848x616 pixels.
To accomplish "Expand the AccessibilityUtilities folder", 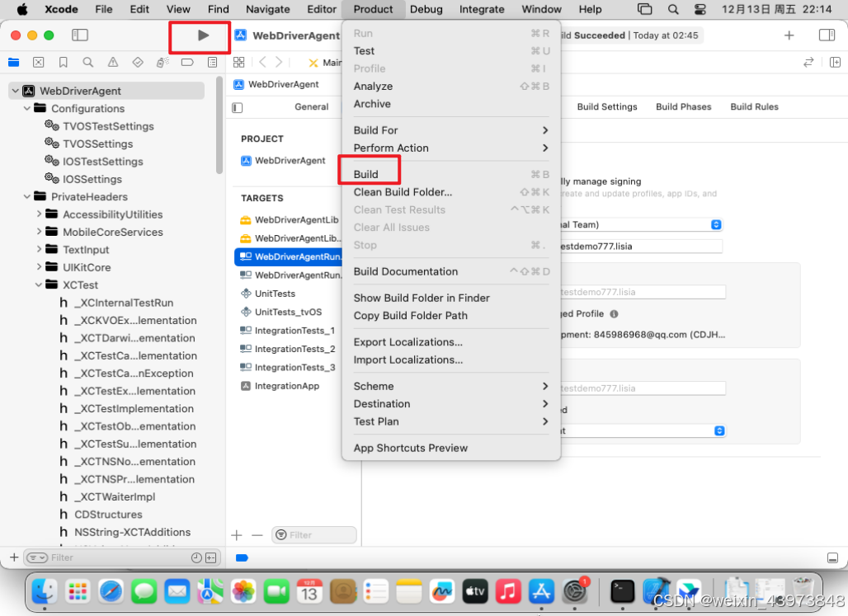I will coord(39,214).
